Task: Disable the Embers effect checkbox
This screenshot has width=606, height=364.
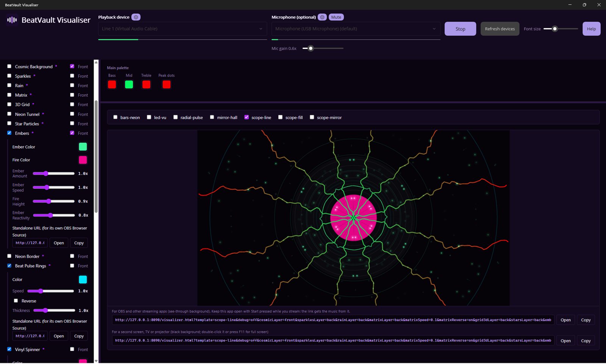Action: tap(9, 133)
